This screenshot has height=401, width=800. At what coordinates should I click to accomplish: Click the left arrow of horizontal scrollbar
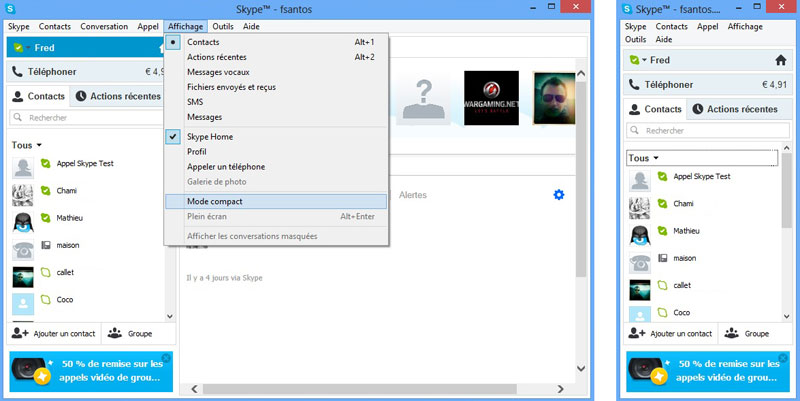194,389
